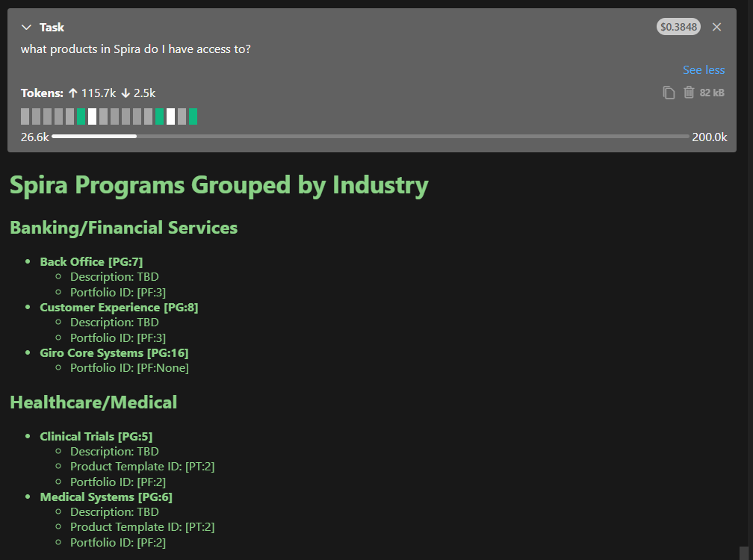753x560 pixels.
Task: Click the last green block in task timeline
Action: (193, 116)
